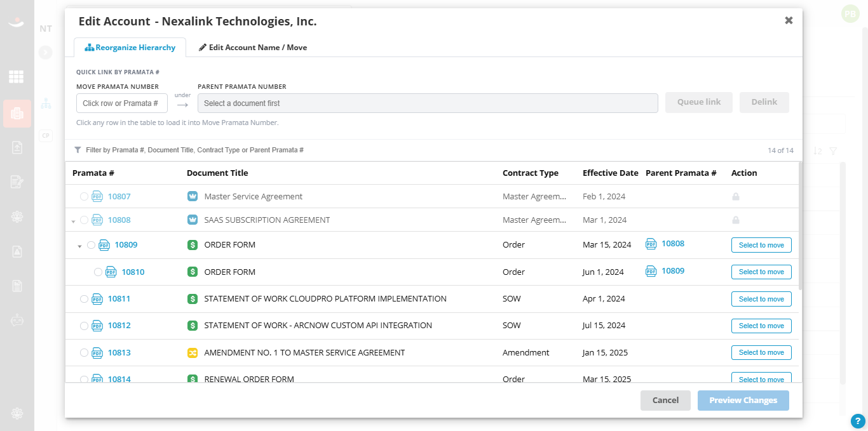The image size is (868, 431).
Task: Open parent Pramata link 10808
Action: click(x=673, y=244)
